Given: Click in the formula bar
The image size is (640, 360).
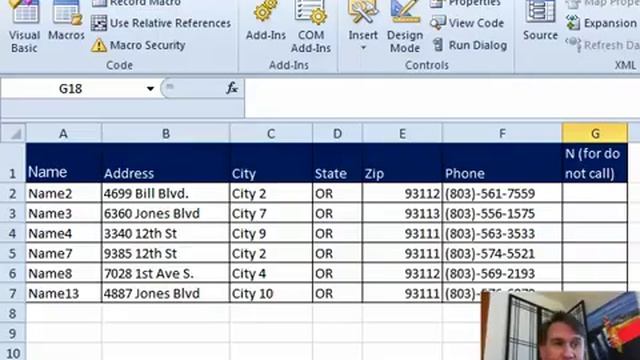Looking at the screenshot, I should 442,98.
